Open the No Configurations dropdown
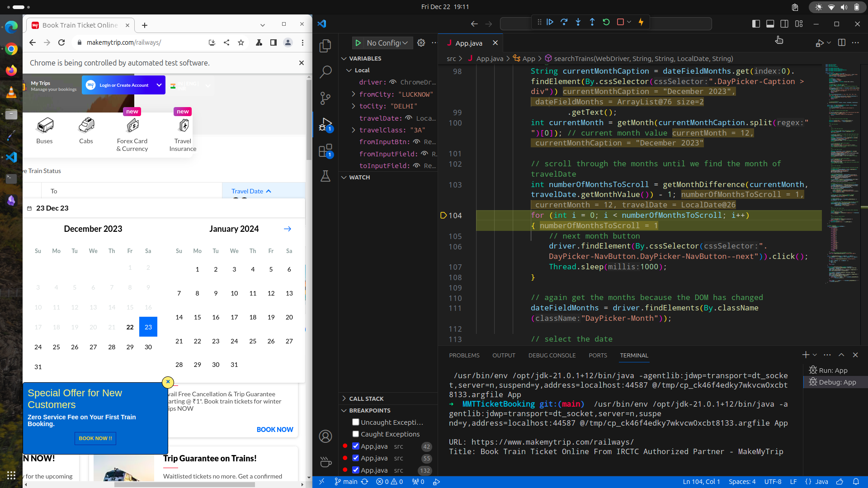Screen dimensions: 868x488 (387, 43)
